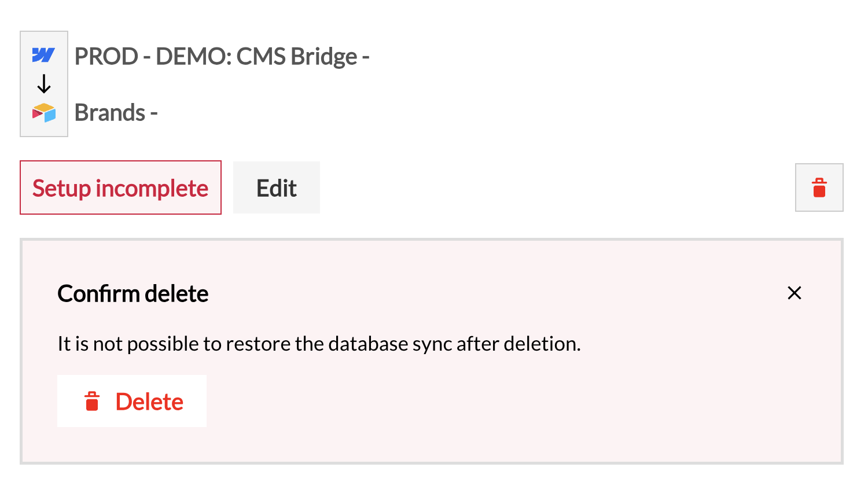Click the word "Bridge" in the sync title
The image size is (868, 493).
pos(324,57)
